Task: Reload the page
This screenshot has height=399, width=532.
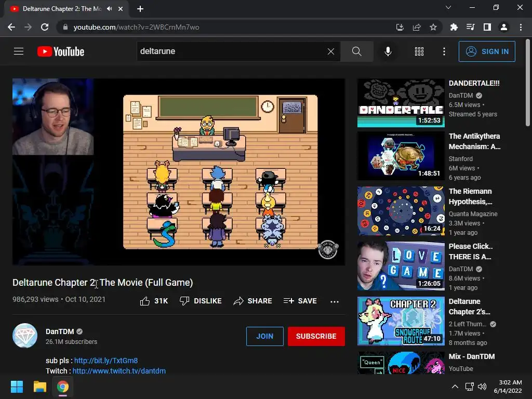Action: 45,27
